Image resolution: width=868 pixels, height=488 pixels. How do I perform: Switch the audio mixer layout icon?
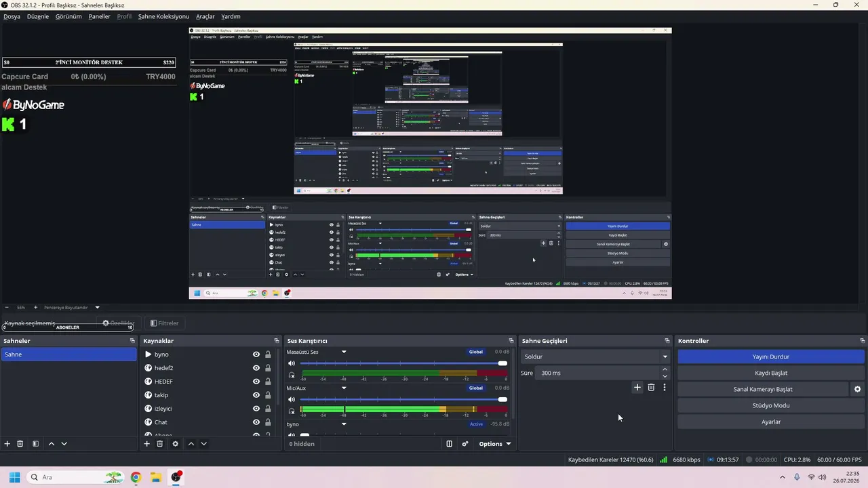click(449, 444)
